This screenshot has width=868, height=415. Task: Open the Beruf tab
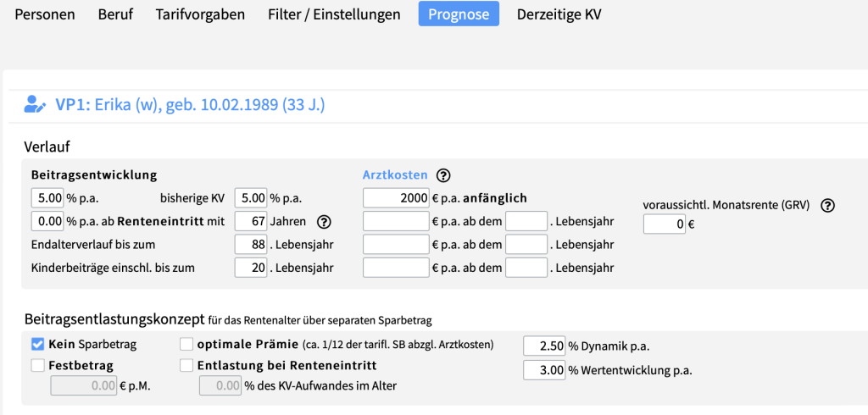pos(115,14)
